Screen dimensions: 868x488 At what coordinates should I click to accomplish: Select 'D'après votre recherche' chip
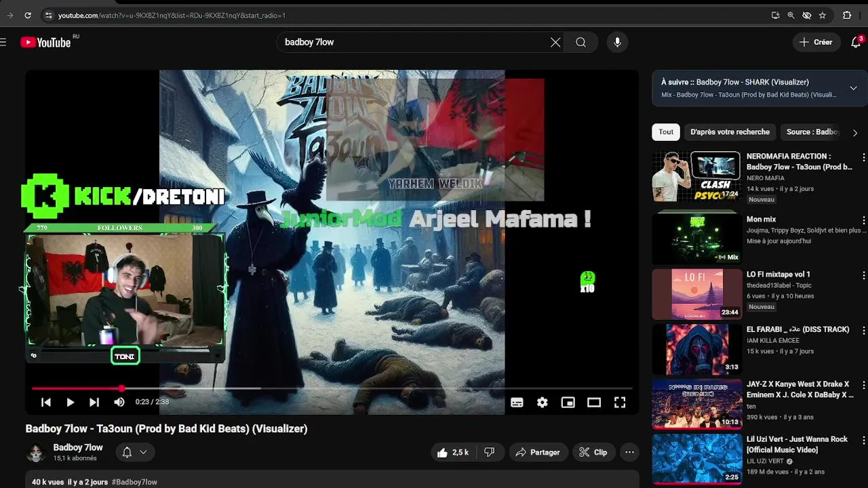[x=730, y=132]
